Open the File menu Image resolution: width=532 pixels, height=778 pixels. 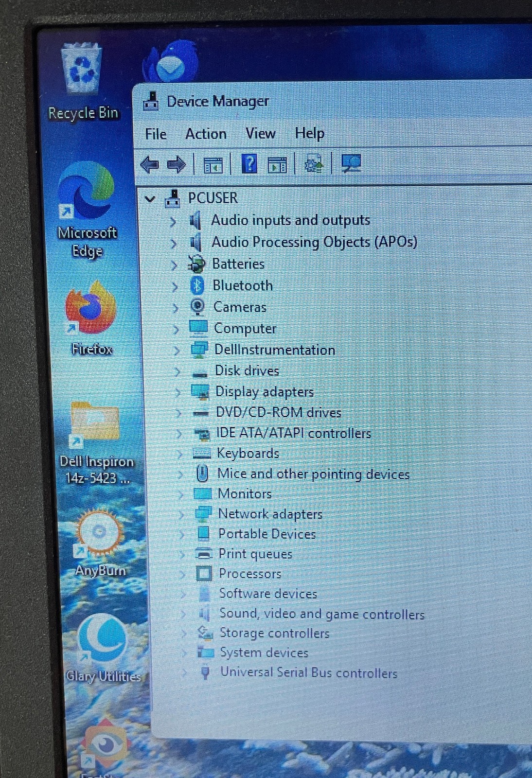tap(156, 134)
